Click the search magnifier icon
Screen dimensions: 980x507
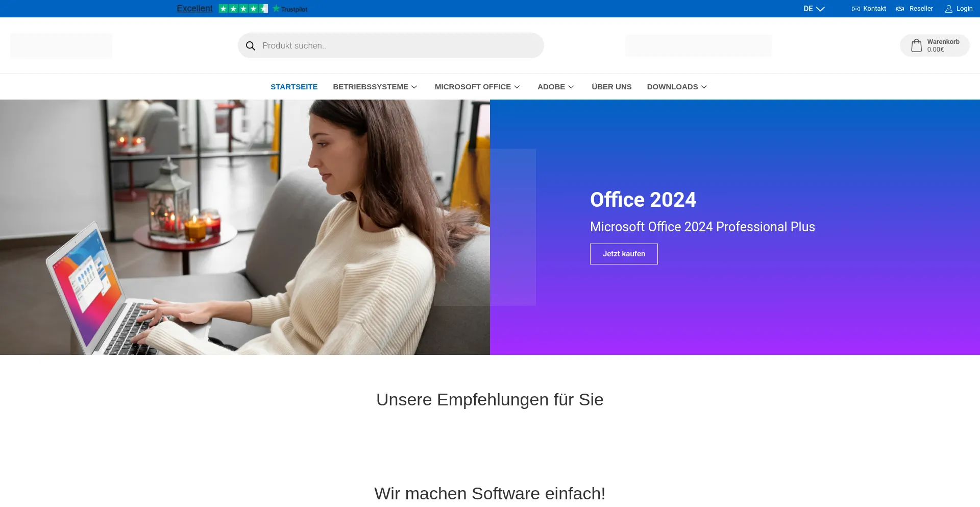(x=250, y=46)
